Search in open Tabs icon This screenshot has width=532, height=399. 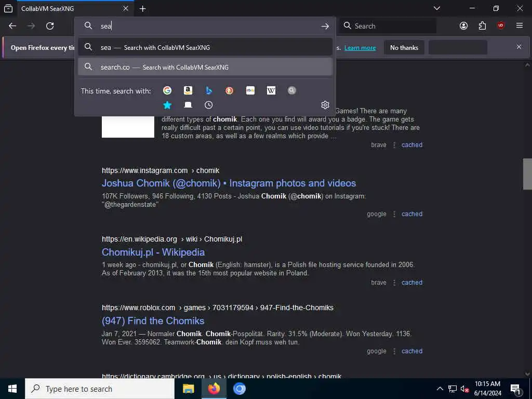(188, 105)
